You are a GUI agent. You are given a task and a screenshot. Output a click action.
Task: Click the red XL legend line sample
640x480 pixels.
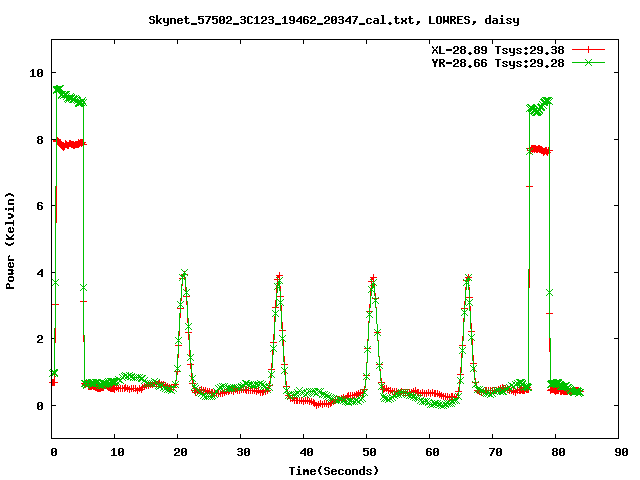tap(588, 50)
